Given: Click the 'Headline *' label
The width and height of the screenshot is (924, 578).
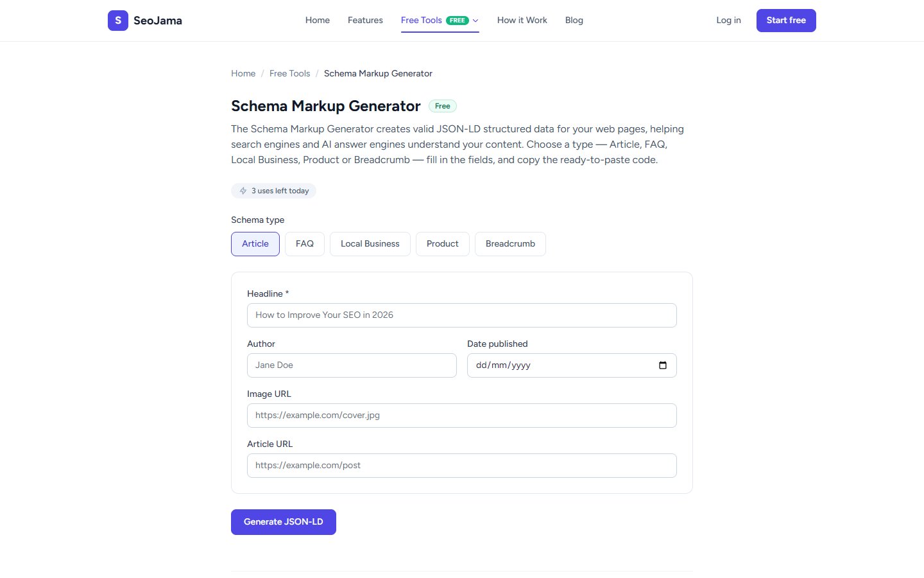Looking at the screenshot, I should [268, 293].
